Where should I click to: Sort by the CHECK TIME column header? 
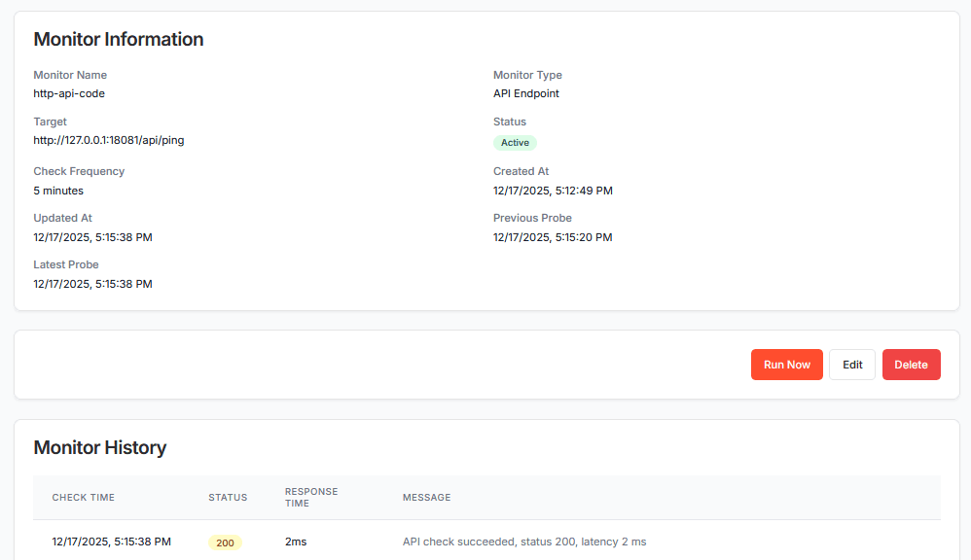(83, 497)
